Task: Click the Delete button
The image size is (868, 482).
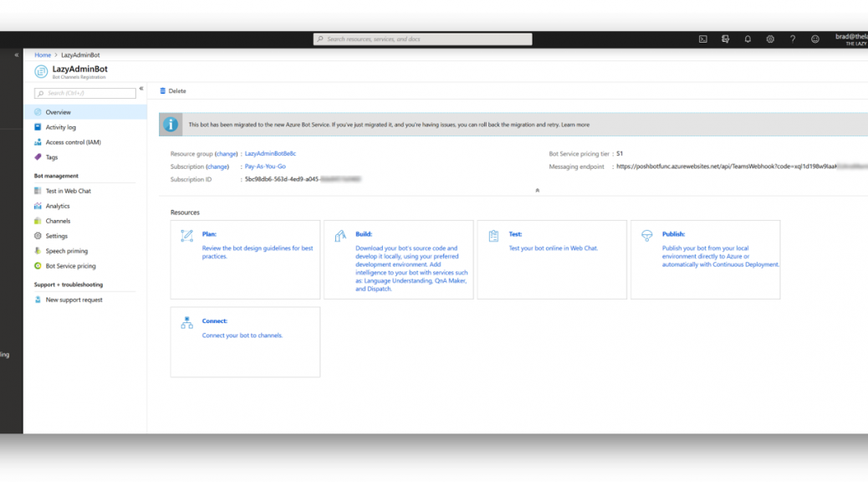Action: pyautogui.click(x=173, y=91)
